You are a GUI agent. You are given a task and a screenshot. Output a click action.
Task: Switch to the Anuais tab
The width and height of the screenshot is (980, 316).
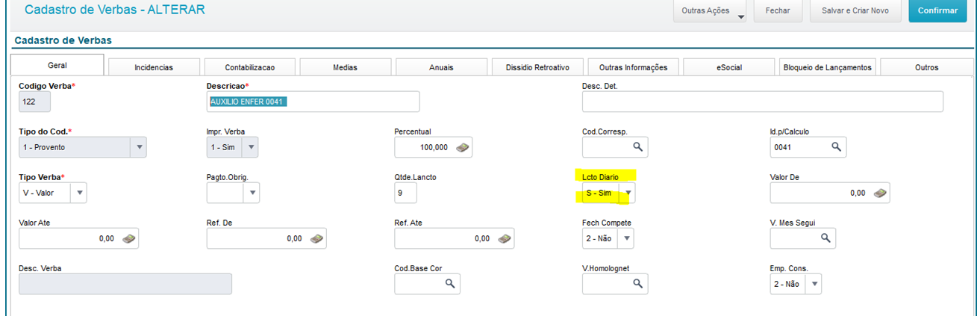tap(441, 67)
